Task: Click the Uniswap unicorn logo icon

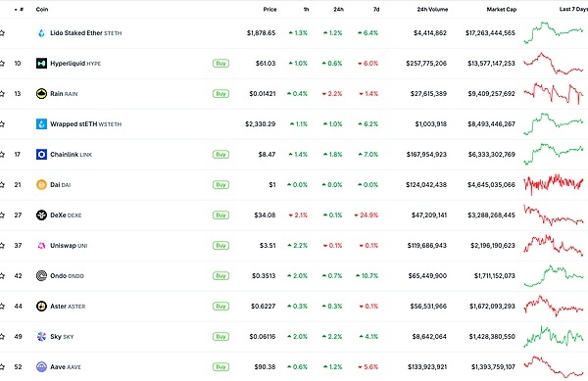Action: tap(41, 246)
